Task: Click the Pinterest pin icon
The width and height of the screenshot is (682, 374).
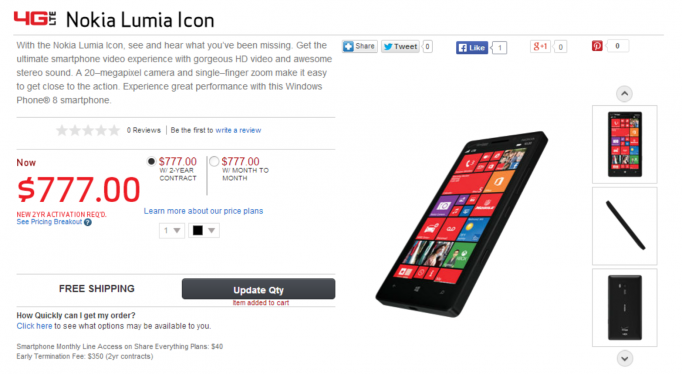Action: tap(597, 46)
